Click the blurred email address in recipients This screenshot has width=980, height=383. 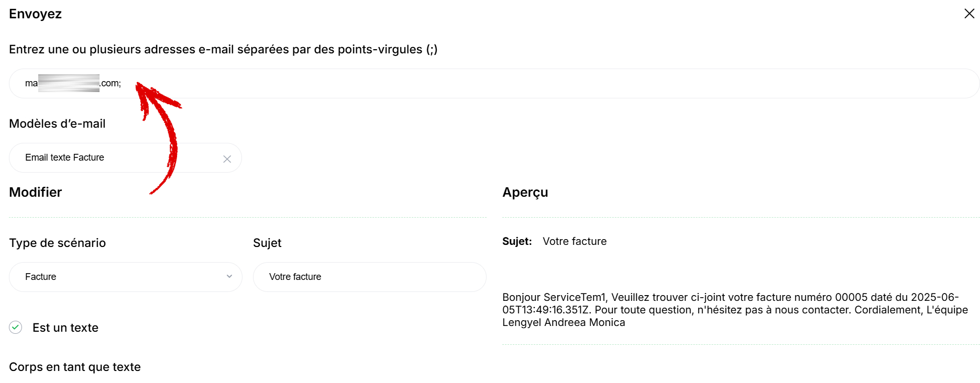[73, 83]
